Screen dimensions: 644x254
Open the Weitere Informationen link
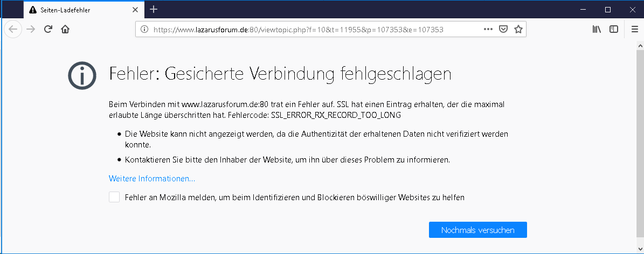[152, 179]
